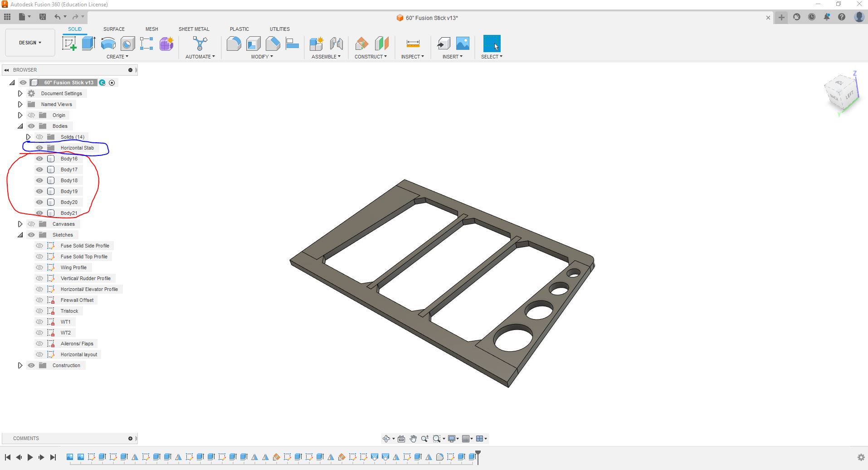This screenshot has height=470, width=868.
Task: Open the Measure tool under Inspect
Action: pos(413,44)
